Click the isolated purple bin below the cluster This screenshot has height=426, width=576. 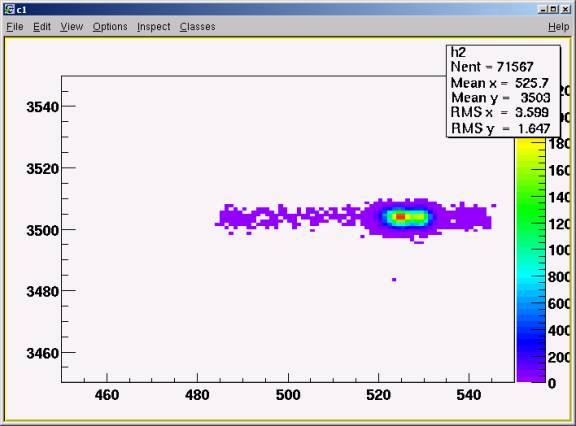click(394, 280)
